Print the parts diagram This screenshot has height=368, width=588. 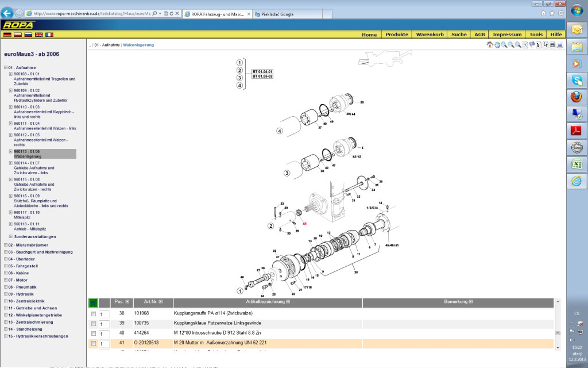pyautogui.click(x=560, y=45)
